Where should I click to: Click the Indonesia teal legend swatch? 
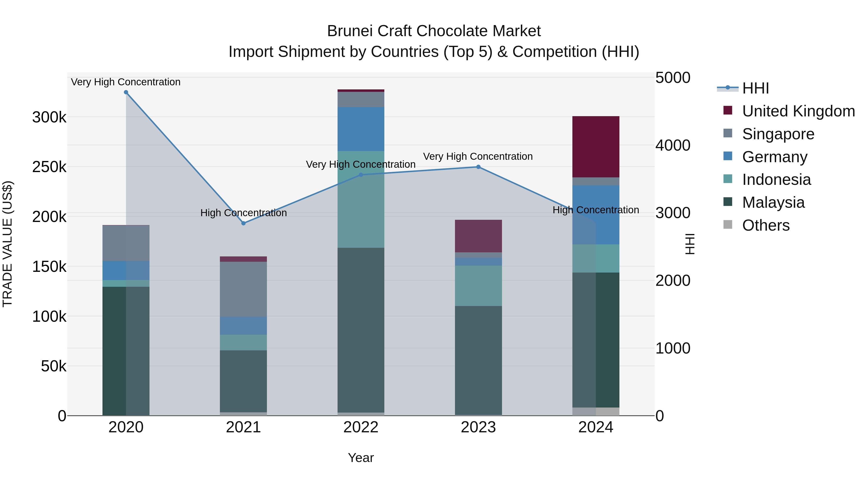click(728, 179)
